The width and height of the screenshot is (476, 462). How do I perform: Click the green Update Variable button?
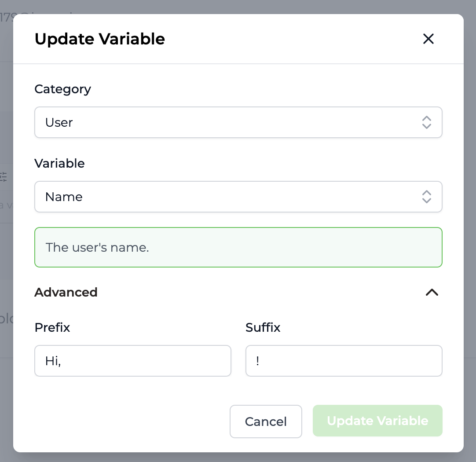(377, 421)
